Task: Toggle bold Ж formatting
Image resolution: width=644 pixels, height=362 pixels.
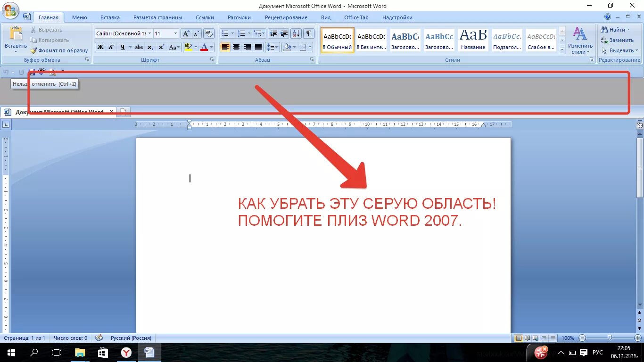Action: pos(100,47)
